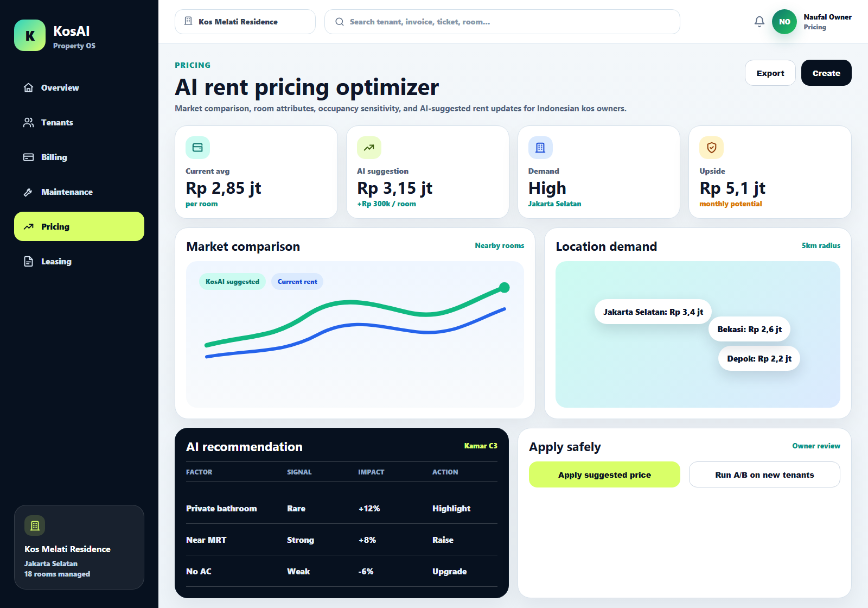Viewport: 868px width, 608px height.
Task: Click the Billing card icon
Action: click(x=29, y=157)
